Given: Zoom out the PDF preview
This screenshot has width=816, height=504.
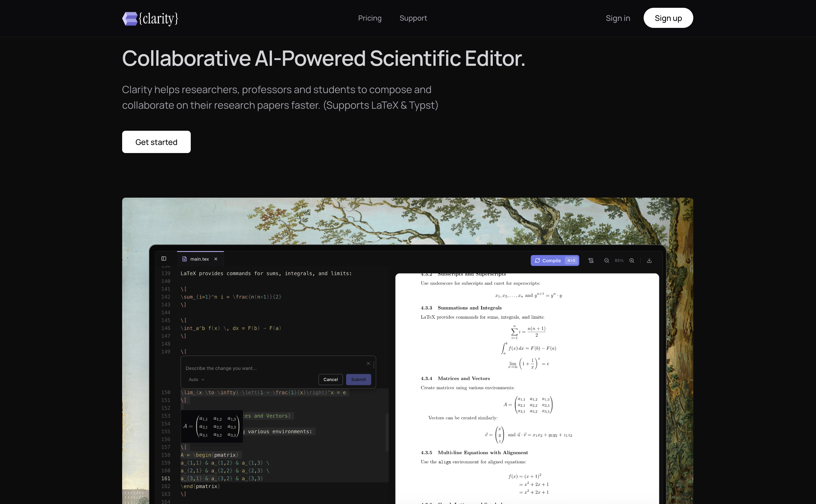Looking at the screenshot, I should pos(607,260).
